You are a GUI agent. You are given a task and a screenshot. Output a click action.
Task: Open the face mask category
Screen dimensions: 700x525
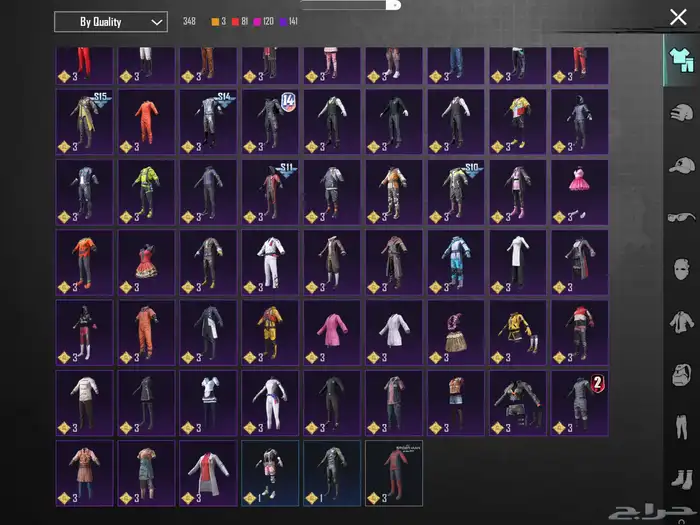[x=681, y=270]
